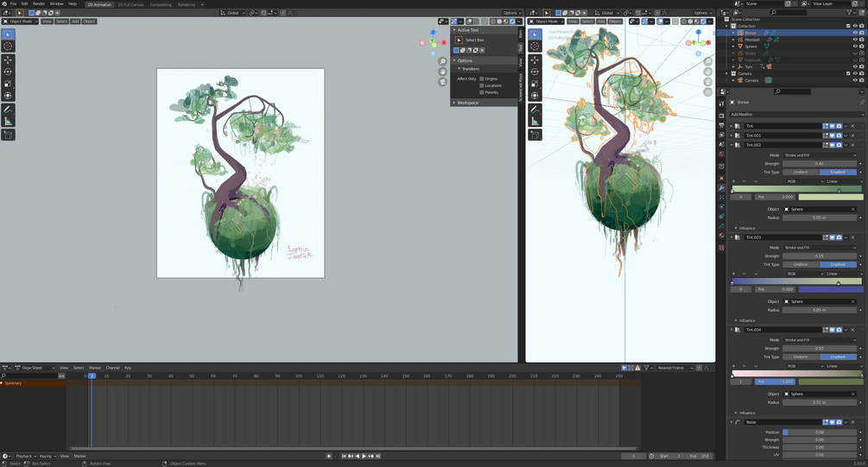Select the Annotate tool in left viewport
This screenshot has width=868, height=467.
tap(8, 110)
